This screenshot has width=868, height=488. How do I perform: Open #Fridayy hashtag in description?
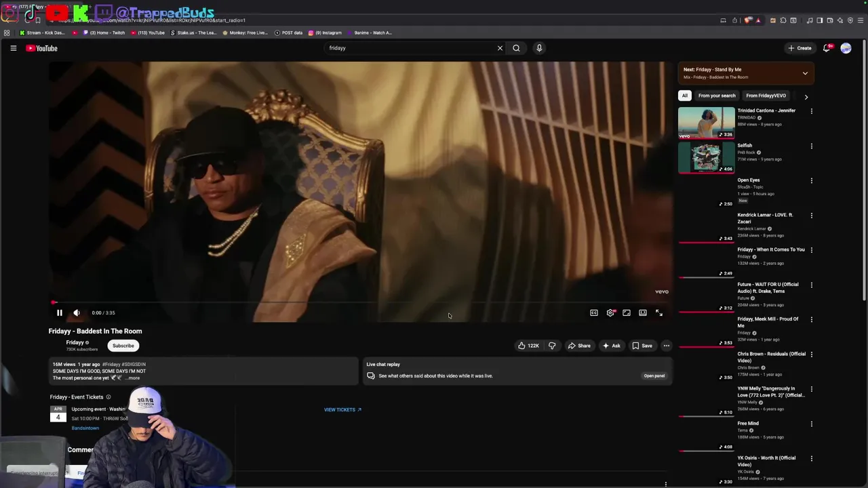[x=111, y=365]
